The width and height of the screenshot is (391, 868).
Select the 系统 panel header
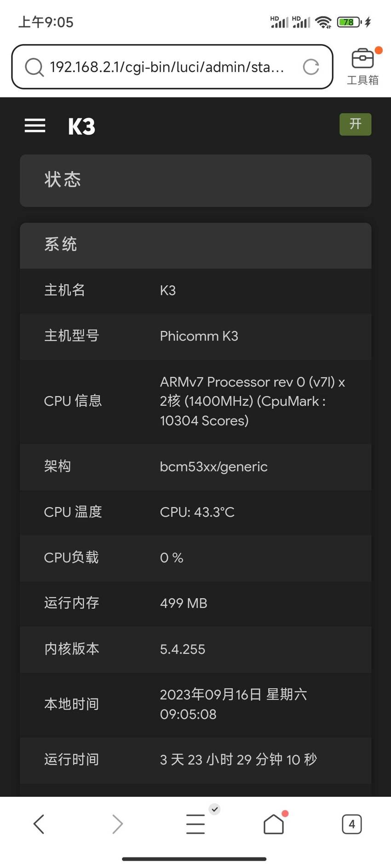click(195, 245)
